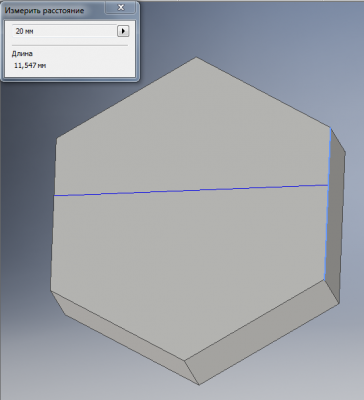Select the upper-right slanted edge of the hexagon
This screenshot has width=364, height=400.
coord(263,92)
